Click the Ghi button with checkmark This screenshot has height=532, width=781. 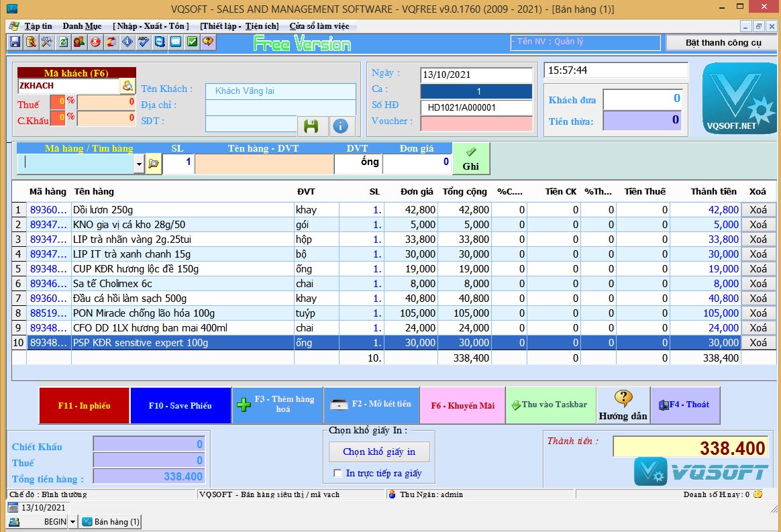pyautogui.click(x=471, y=159)
